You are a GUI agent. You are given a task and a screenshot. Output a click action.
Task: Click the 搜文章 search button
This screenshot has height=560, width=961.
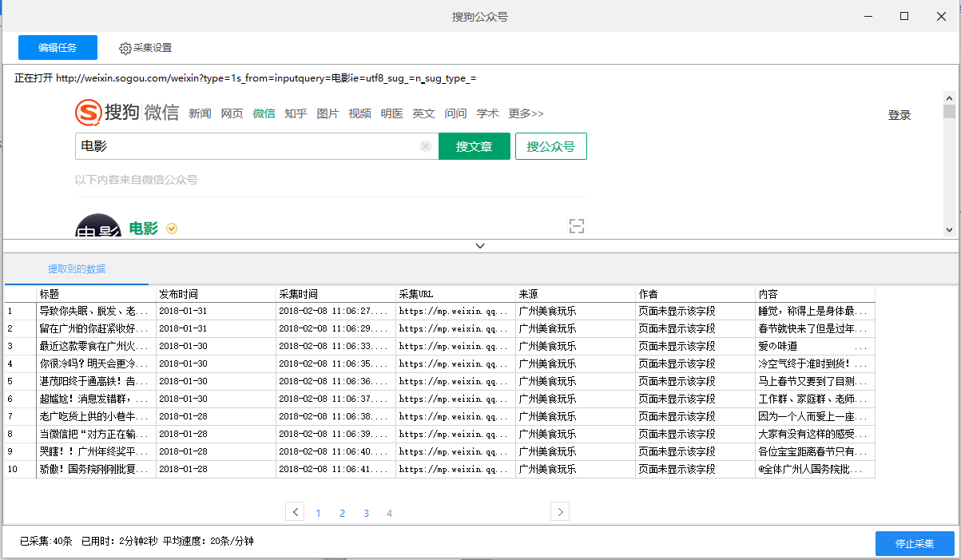point(475,146)
